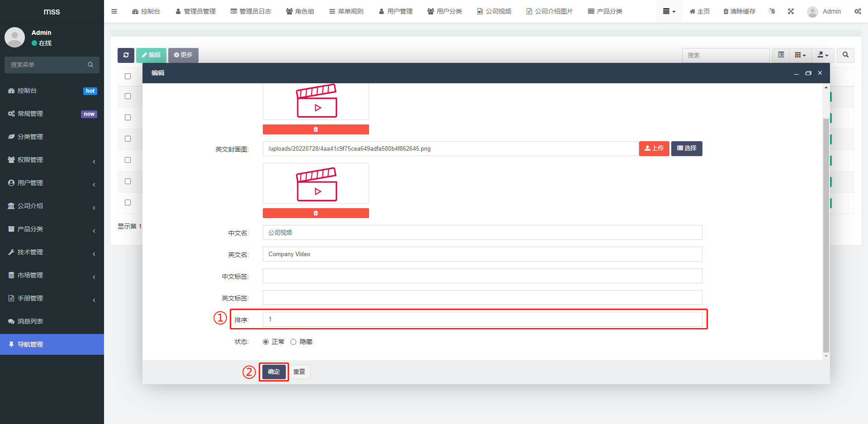Check the select-all checkbox in table header
This screenshot has height=424, width=868.
128,76
